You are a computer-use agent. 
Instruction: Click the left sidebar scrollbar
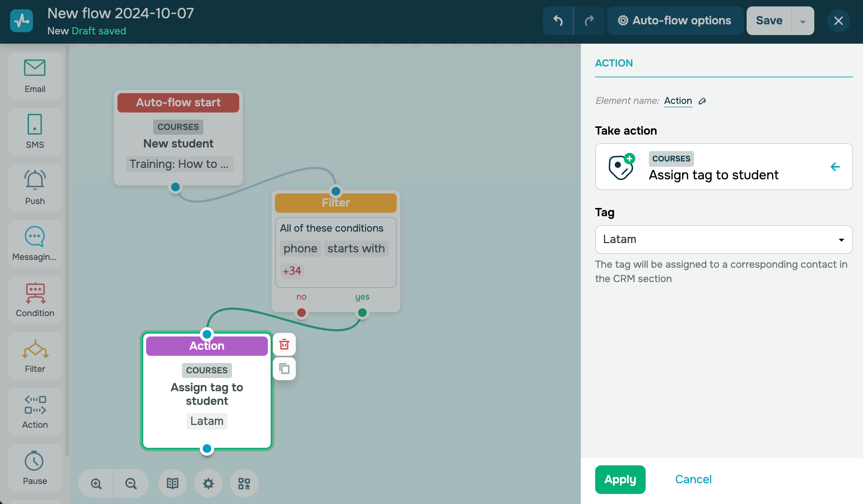[x=67, y=251]
